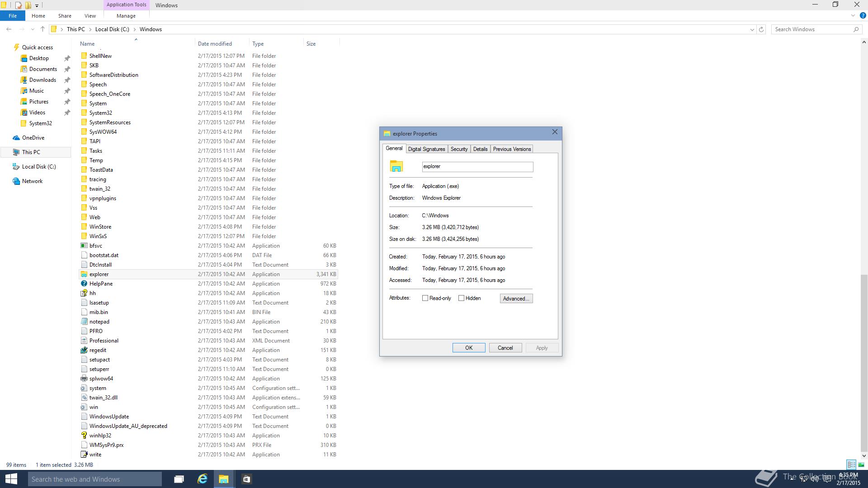Click the notepad file icon
Screen dimensions: 868x488
84,322
